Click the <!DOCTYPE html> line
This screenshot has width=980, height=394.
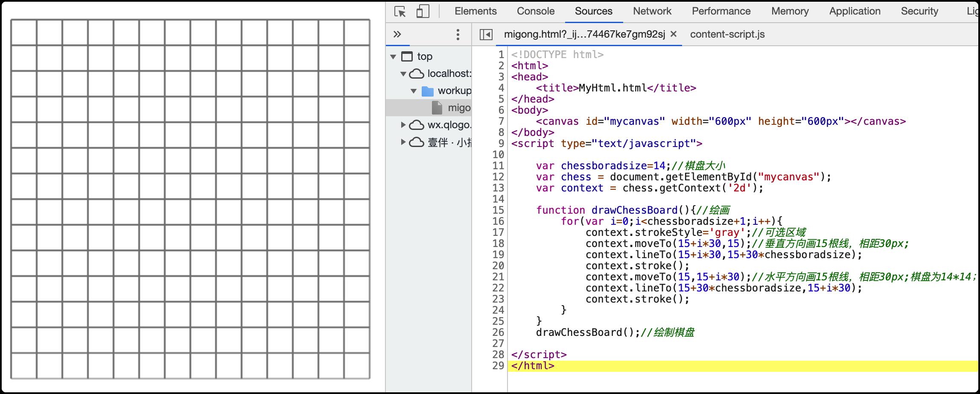click(557, 55)
